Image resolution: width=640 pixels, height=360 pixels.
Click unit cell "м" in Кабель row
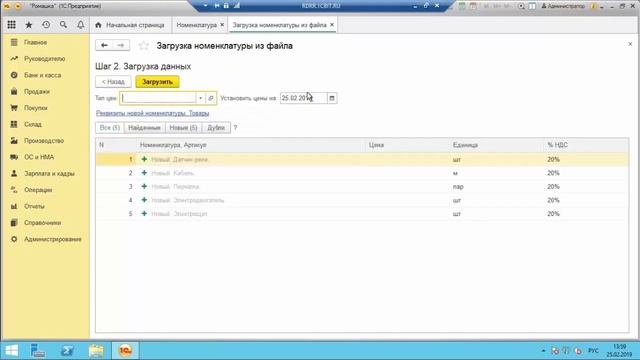pyautogui.click(x=455, y=173)
